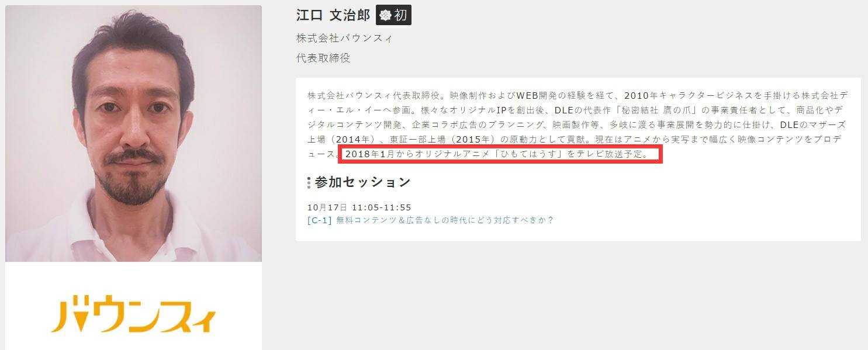The image size is (868, 350).
Task: Open the [C-1] session code link
Action: coord(320,220)
